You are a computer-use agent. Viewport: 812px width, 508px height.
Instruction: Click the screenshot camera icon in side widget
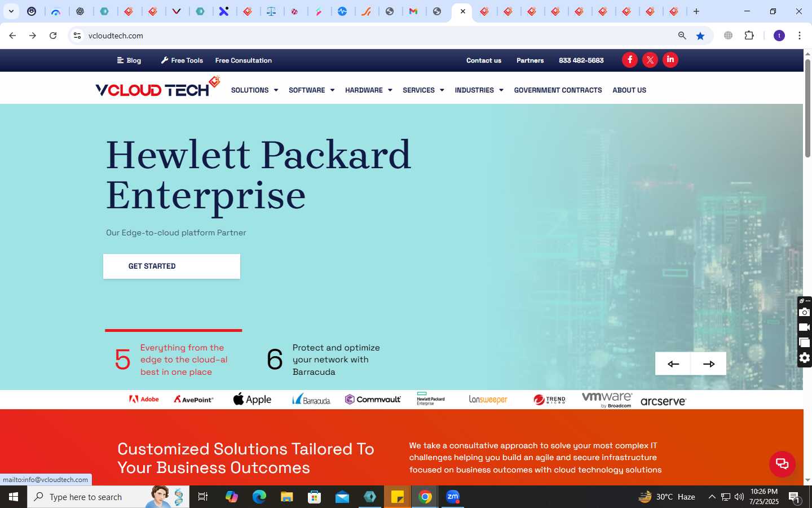pyautogui.click(x=805, y=312)
